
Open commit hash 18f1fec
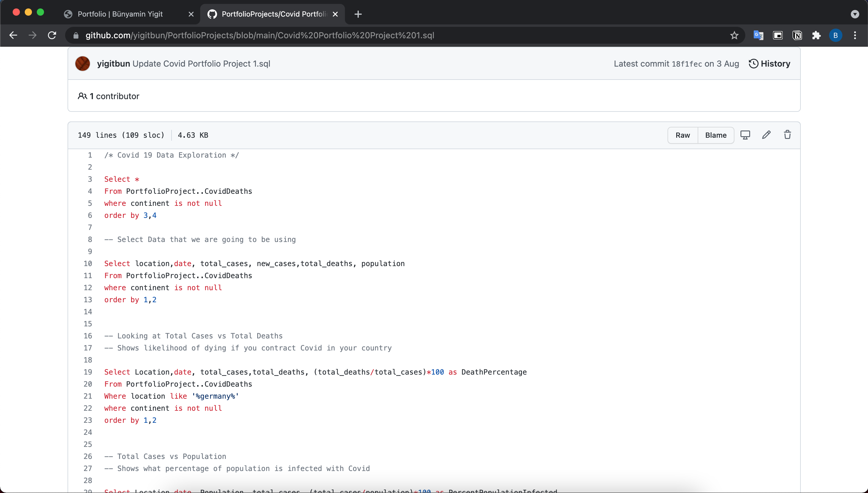687,64
